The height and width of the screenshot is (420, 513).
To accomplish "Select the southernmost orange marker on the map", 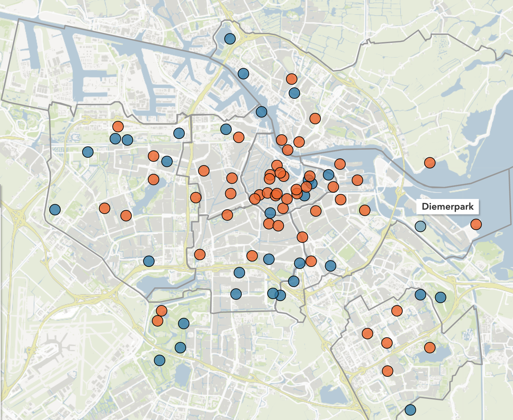I will pyautogui.click(x=388, y=371).
